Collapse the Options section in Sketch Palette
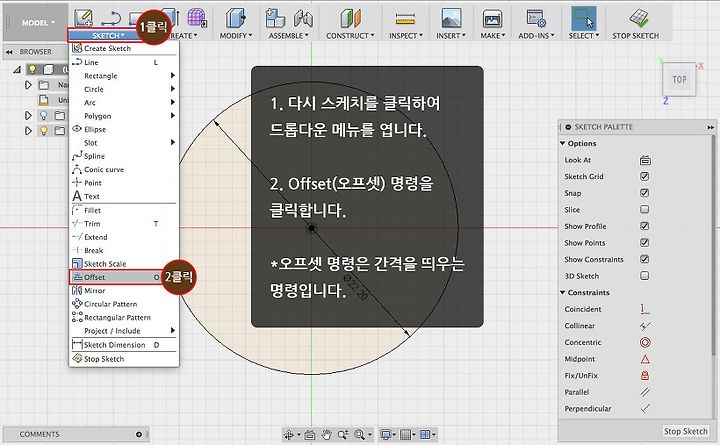The height and width of the screenshot is (445, 720). tap(562, 143)
